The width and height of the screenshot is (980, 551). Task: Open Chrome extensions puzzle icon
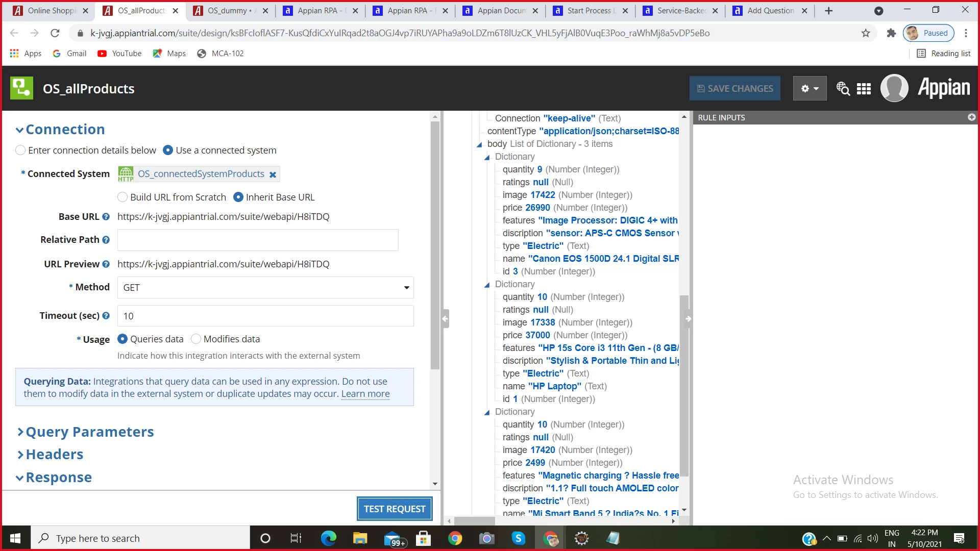[x=891, y=33]
